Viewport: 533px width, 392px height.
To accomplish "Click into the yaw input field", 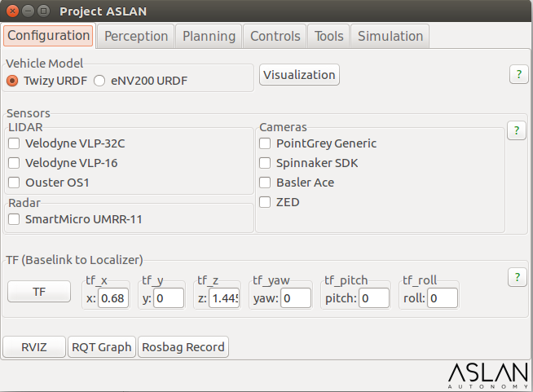I will click(296, 298).
